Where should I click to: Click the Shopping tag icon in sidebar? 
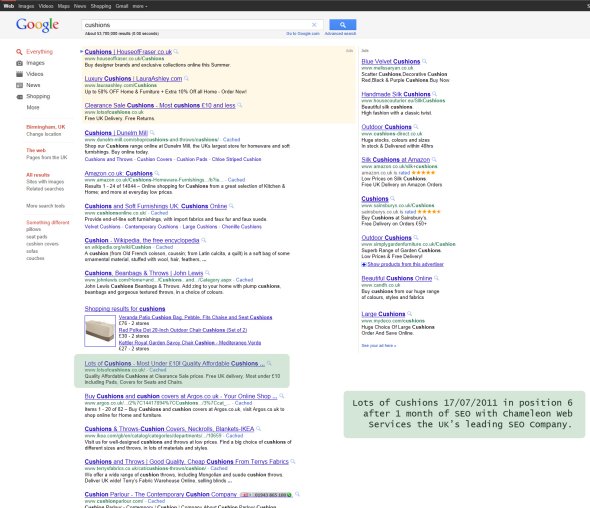point(19,96)
